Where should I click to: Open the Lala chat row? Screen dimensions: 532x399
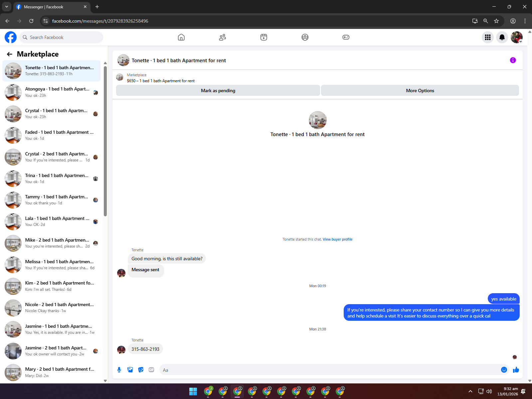52,222
